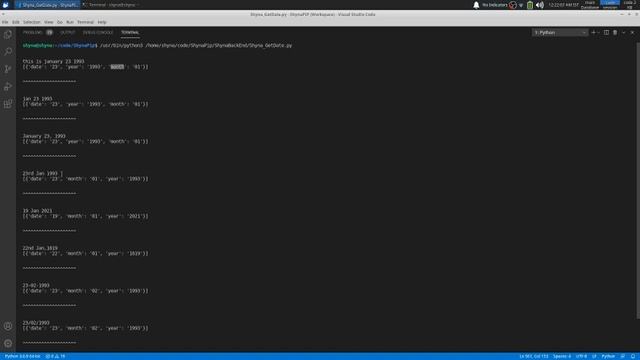
Task: Change the Spaces indentation setting
Action: 562,356
